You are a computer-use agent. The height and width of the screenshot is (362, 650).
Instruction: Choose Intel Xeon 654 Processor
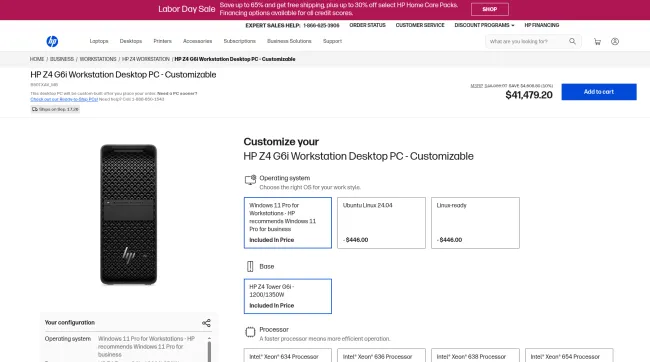(x=569, y=355)
